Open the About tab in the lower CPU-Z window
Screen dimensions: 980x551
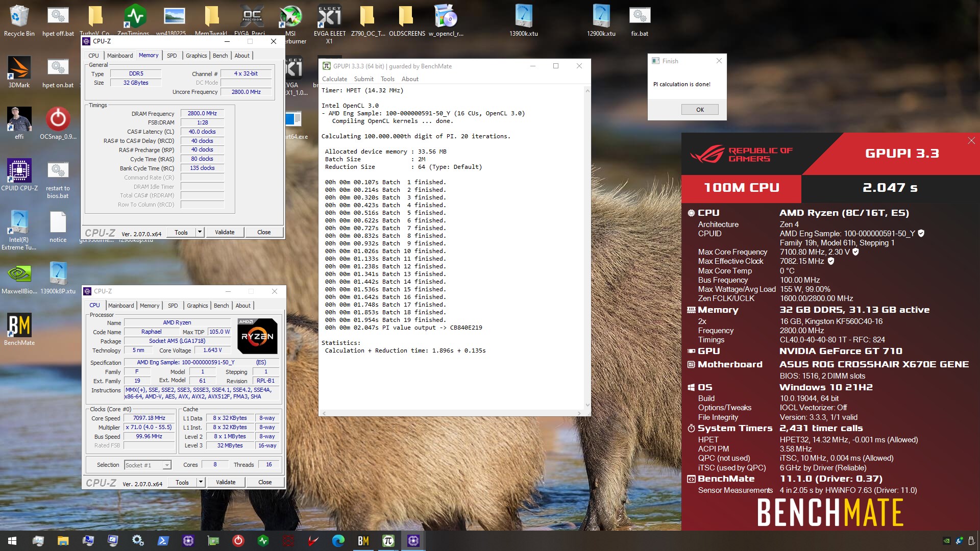[x=243, y=306]
